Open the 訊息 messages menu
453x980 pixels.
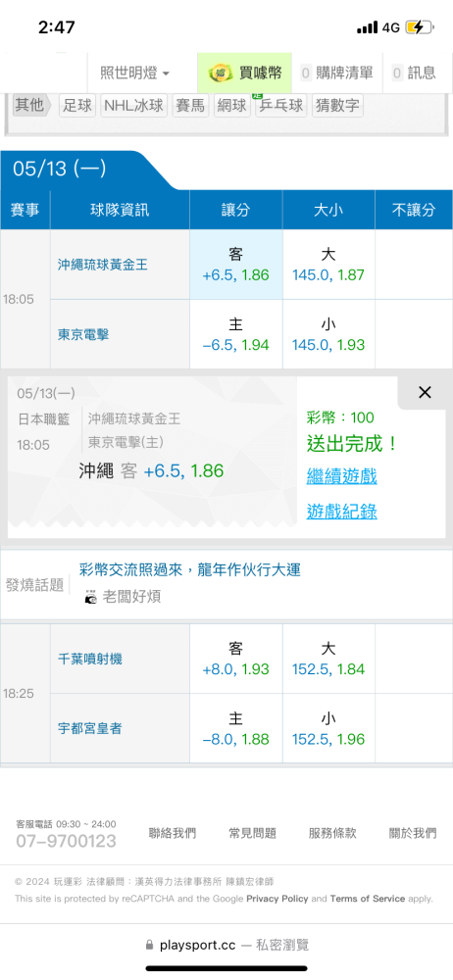(x=414, y=73)
